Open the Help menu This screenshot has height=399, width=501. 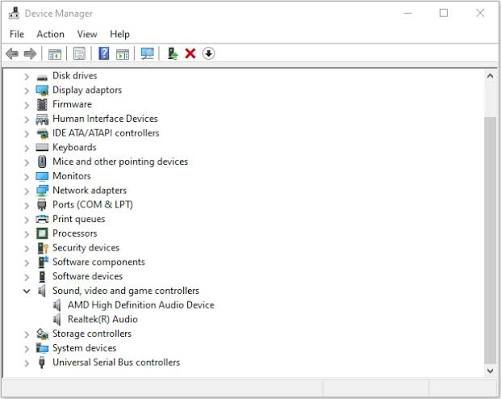pyautogui.click(x=120, y=34)
